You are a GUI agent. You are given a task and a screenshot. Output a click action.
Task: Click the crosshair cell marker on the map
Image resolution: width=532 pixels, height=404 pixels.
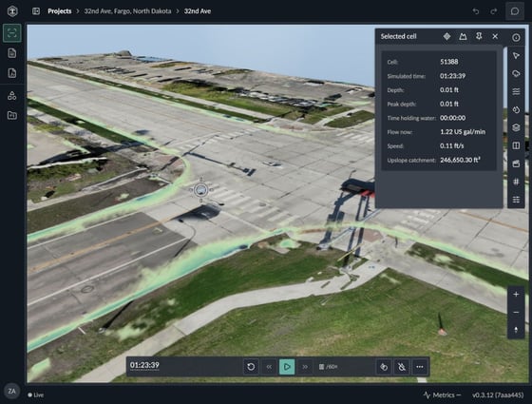[x=200, y=190]
